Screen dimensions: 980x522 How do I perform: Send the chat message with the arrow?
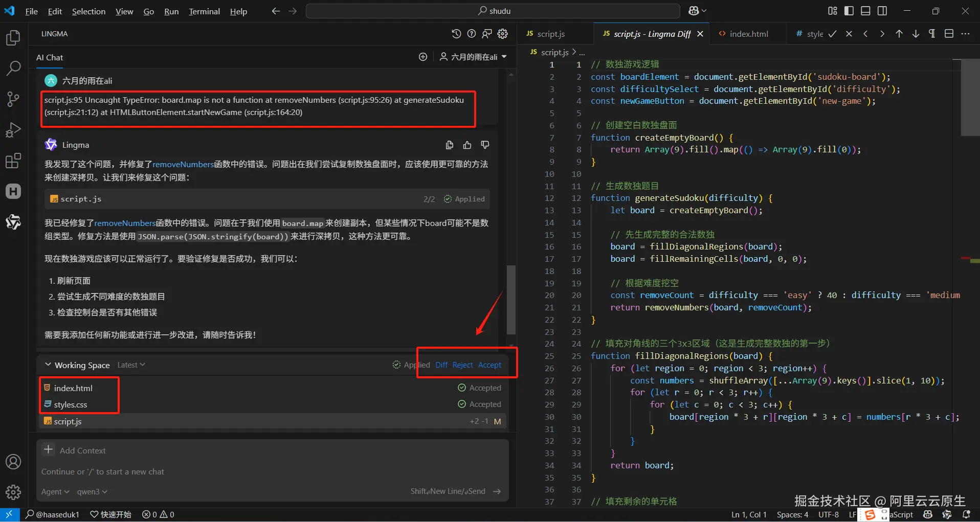tap(497, 491)
